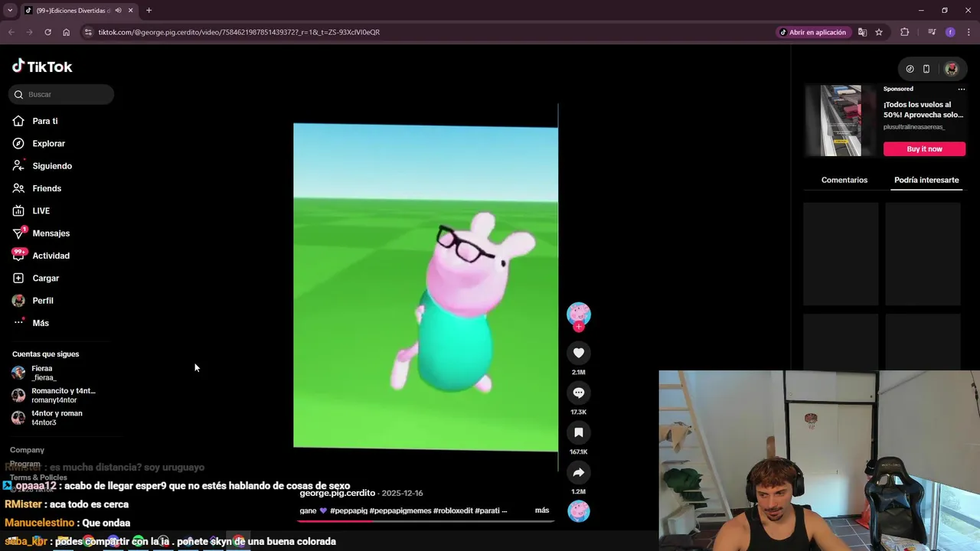Screen dimensions: 980x551
Task: Expand caption with más
Action: (x=542, y=510)
